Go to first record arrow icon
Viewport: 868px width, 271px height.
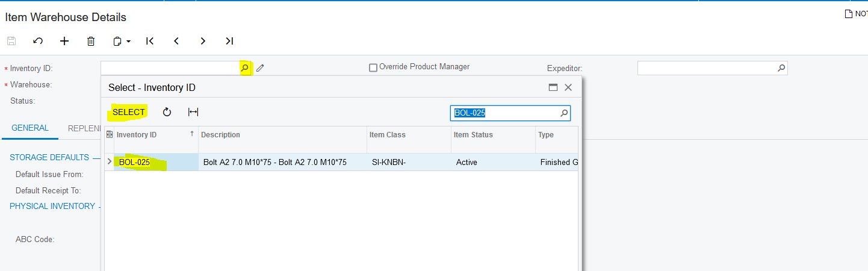coord(150,41)
